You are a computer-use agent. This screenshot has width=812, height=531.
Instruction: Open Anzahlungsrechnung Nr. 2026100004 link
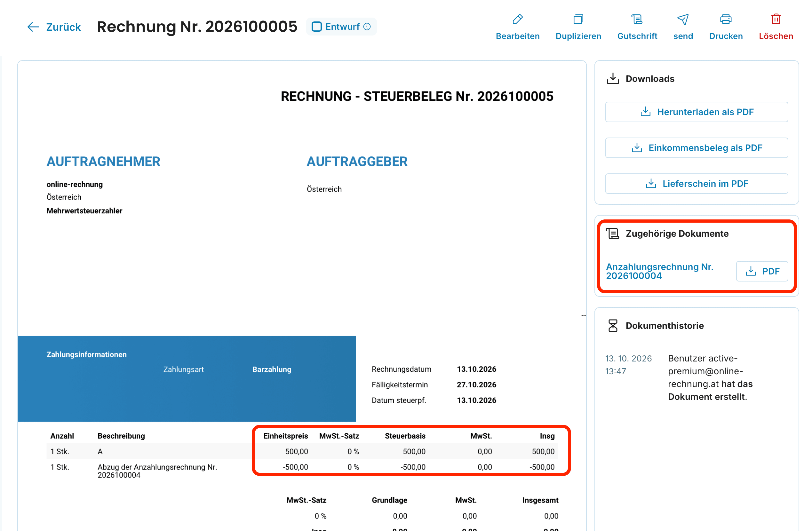659,271
